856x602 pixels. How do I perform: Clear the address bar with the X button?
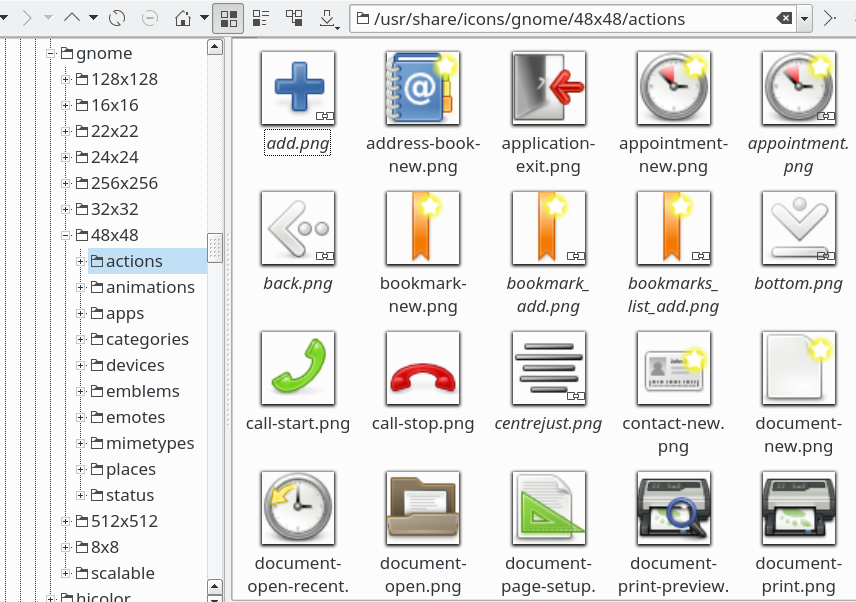785,18
